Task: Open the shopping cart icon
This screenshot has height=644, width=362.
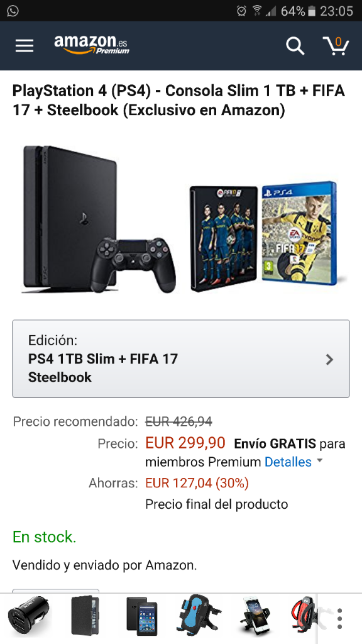Action: click(336, 45)
